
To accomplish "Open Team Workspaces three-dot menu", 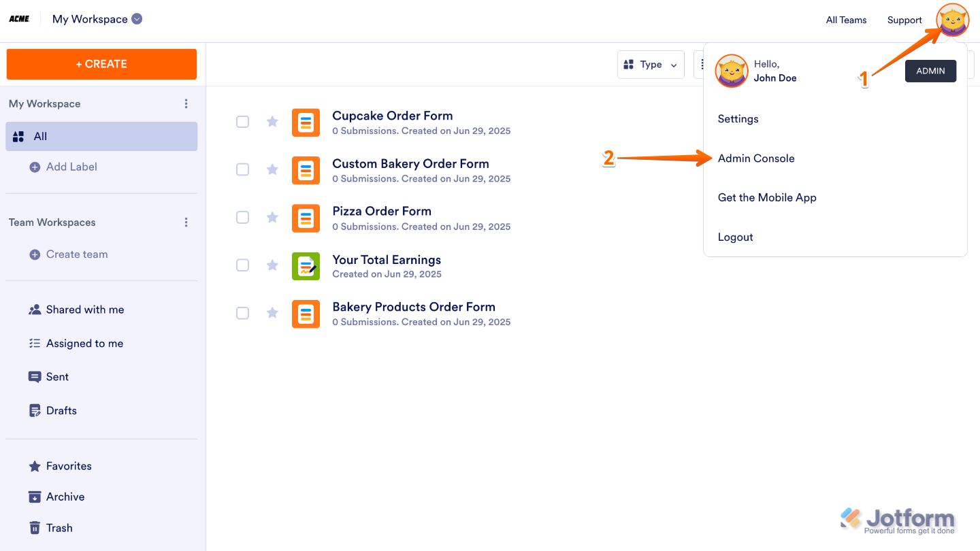I will click(186, 222).
